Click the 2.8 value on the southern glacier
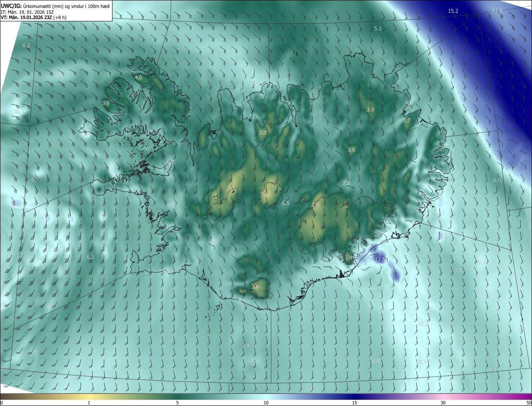Image resolution: width=532 pixels, height=406 pixels. [x=256, y=286]
